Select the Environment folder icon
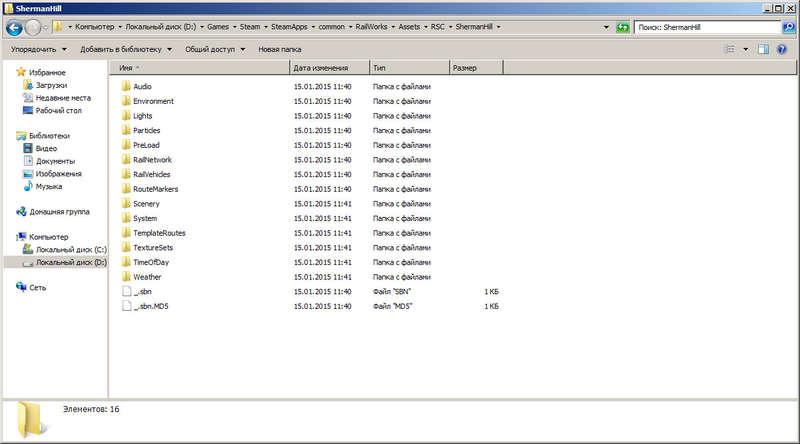The image size is (800, 444). point(126,101)
